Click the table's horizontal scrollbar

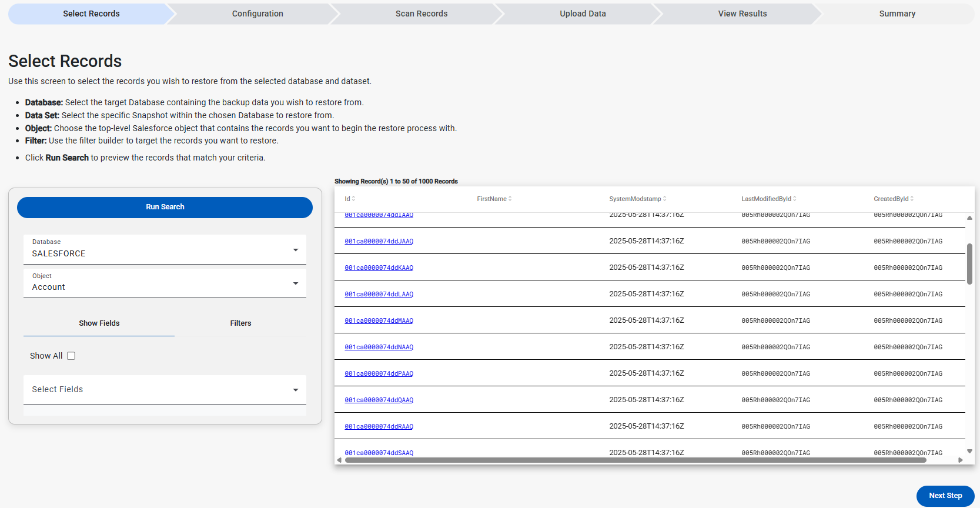[x=635, y=460]
